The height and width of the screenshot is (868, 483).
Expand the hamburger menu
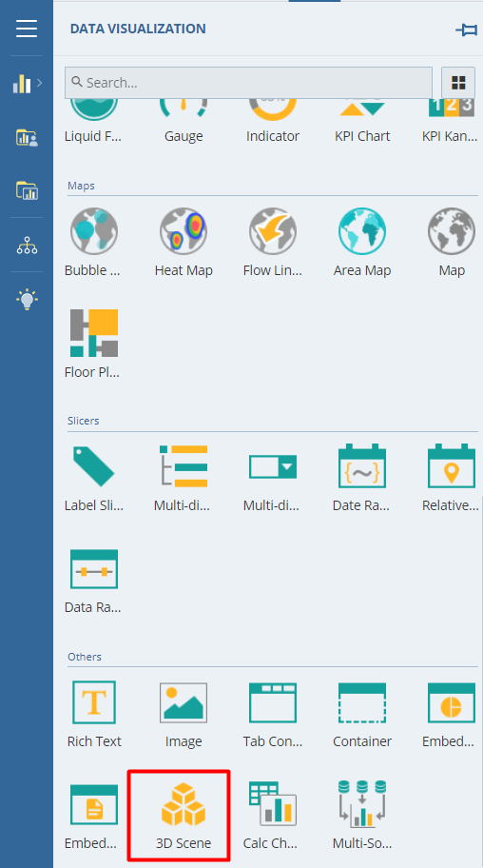[27, 29]
